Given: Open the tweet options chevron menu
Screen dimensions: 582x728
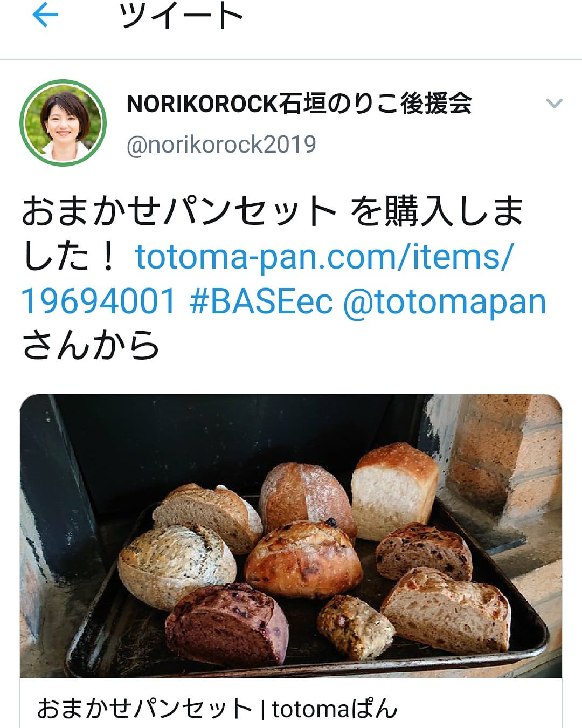Looking at the screenshot, I should coord(555,103).
